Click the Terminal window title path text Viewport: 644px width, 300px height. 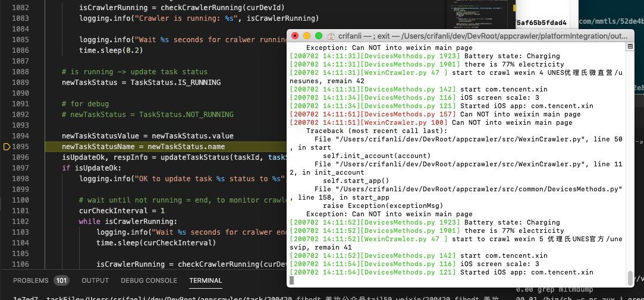tap(483, 36)
